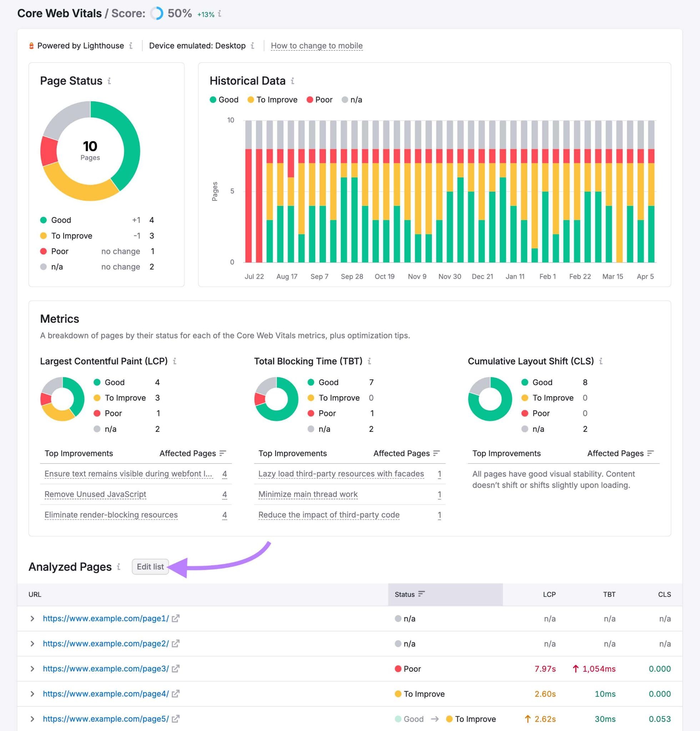Expand the row for page2
This screenshot has width=700, height=731.
(32, 643)
